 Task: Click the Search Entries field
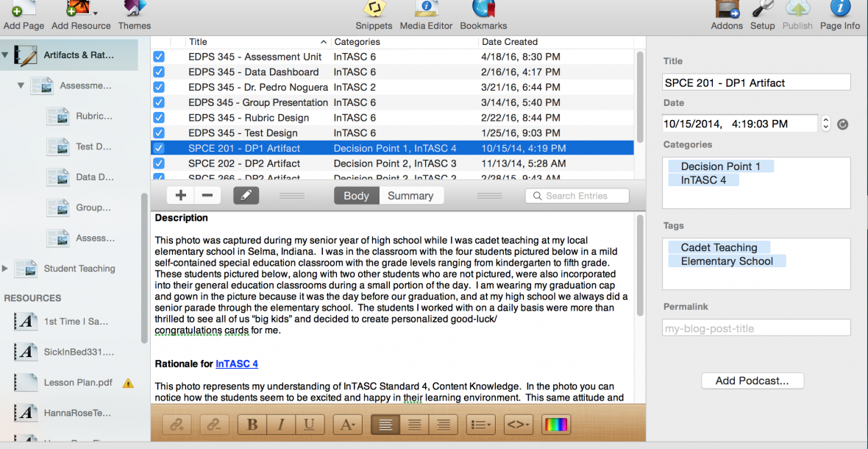pyautogui.click(x=577, y=196)
